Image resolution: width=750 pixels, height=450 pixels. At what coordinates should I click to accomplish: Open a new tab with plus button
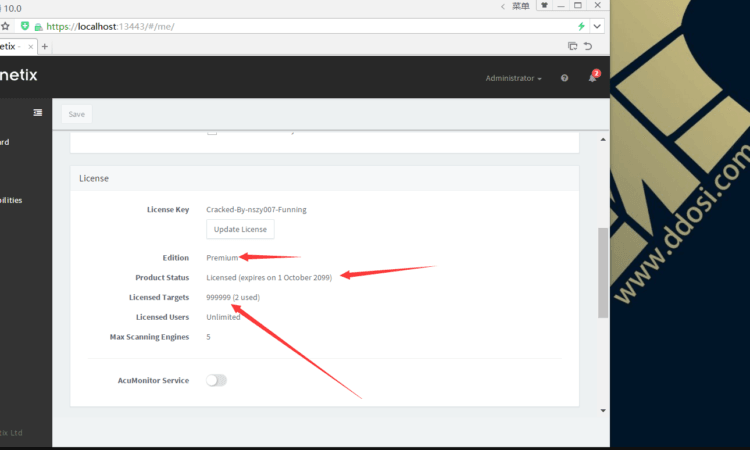(x=44, y=46)
